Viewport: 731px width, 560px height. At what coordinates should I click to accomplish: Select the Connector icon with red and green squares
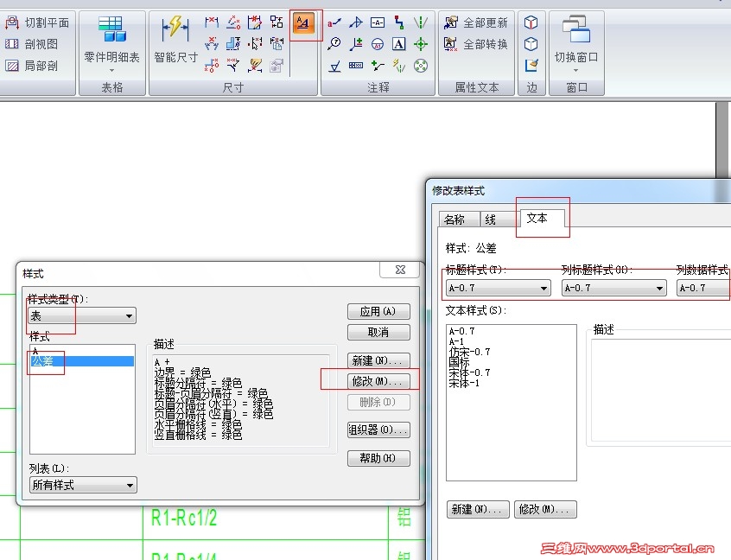pos(399,22)
